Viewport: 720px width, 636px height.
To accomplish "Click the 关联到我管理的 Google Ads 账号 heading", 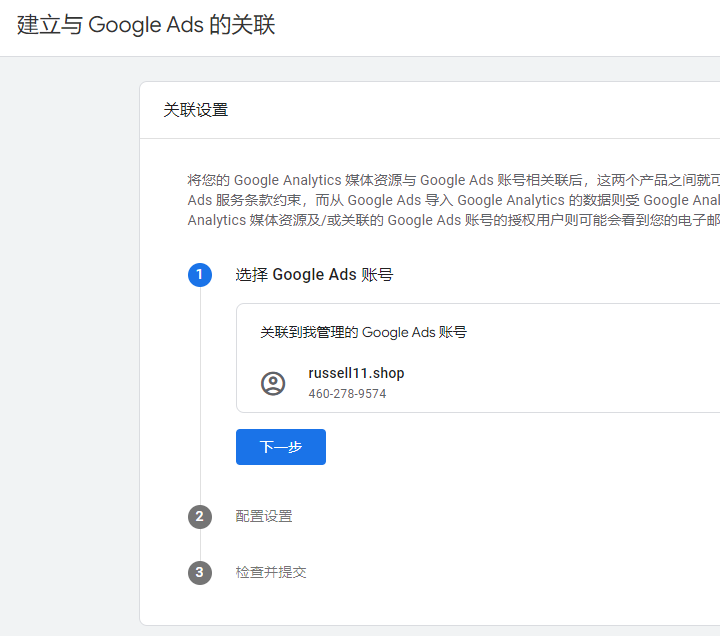I will (363, 331).
